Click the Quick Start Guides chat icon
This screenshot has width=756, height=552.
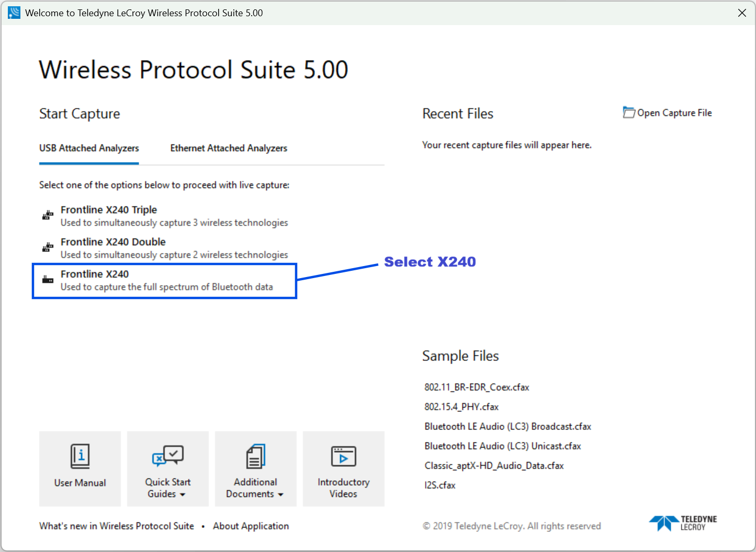tap(168, 456)
